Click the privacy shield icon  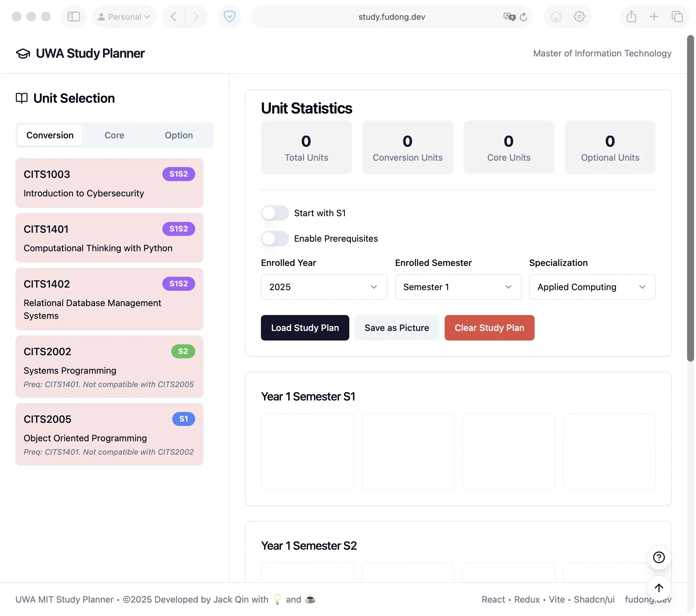coord(230,17)
